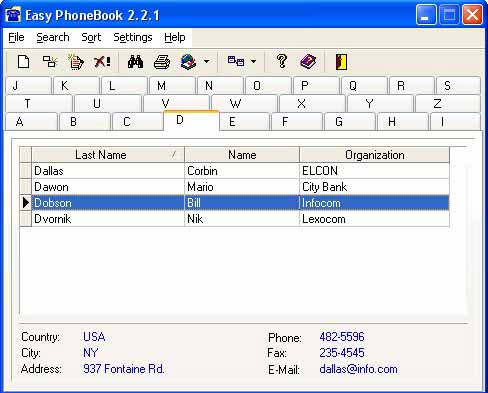Open the Sort menu
The height and width of the screenshot is (393, 488).
(91, 37)
